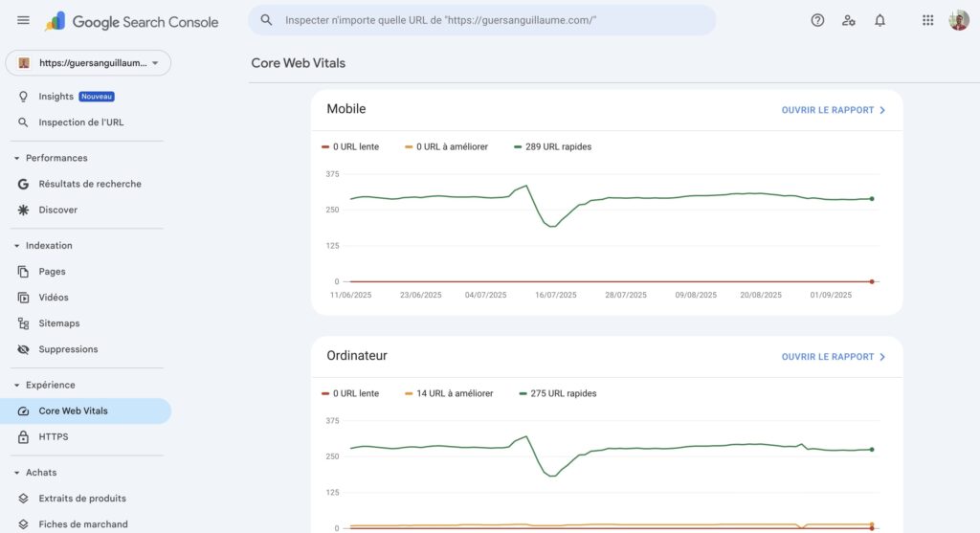Image resolution: width=980 pixels, height=533 pixels.
Task: Open the notifications bell
Action: [880, 20]
